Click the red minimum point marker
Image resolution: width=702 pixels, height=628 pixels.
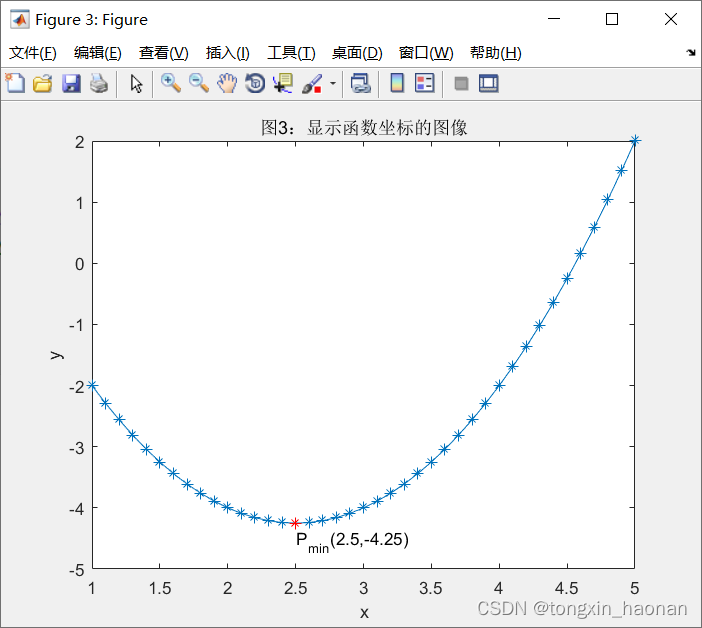pyautogui.click(x=295, y=523)
